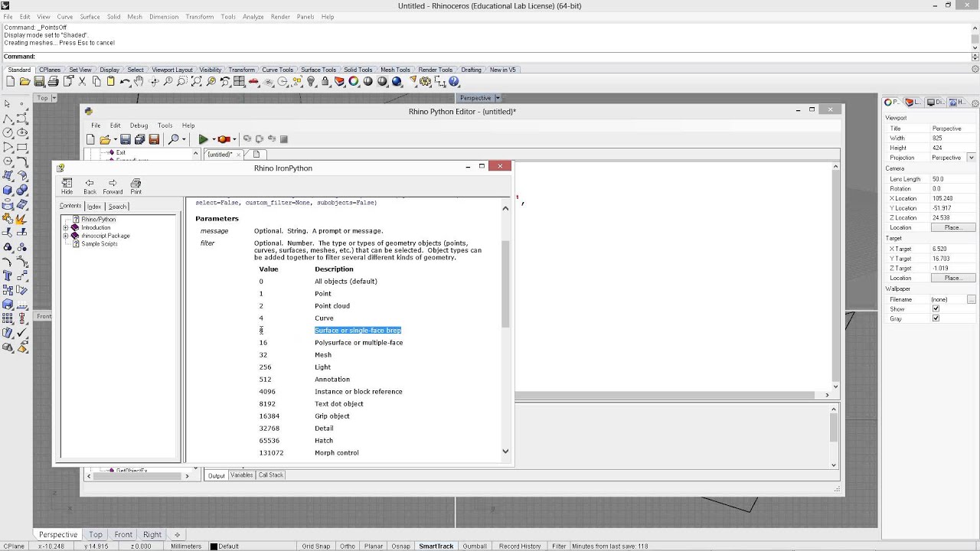Click the Place button for Target Location

point(952,278)
